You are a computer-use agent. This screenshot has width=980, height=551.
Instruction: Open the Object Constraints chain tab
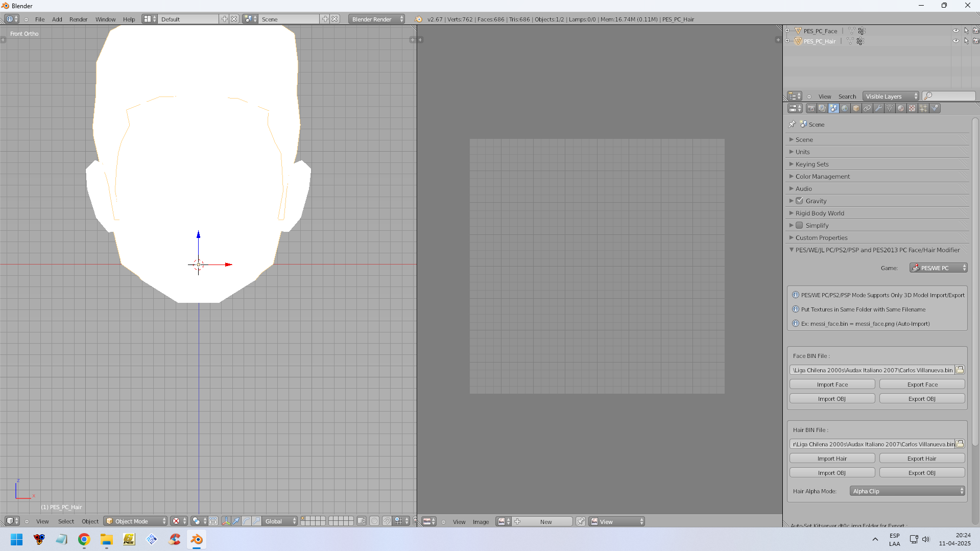pyautogui.click(x=867, y=108)
